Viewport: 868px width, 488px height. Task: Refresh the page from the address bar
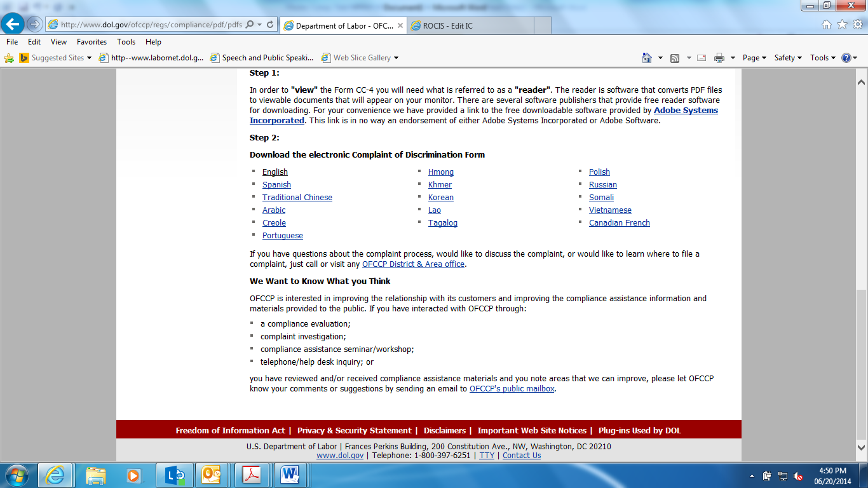(270, 25)
